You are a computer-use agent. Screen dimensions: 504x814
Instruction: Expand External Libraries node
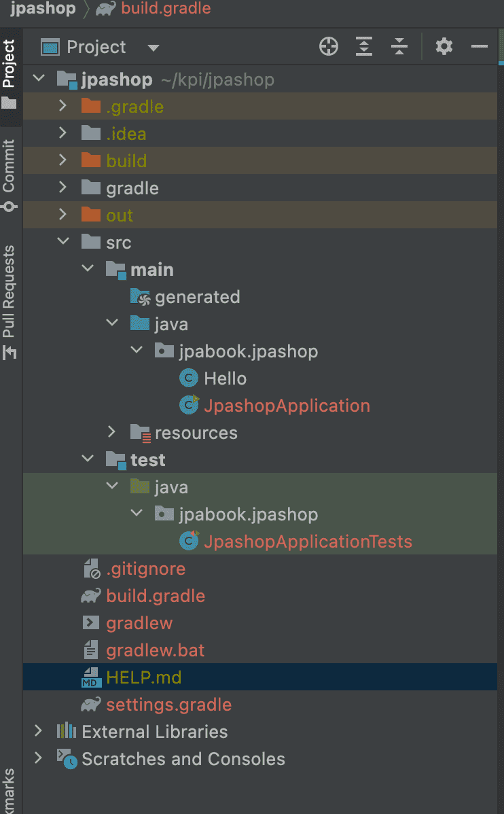coord(39,732)
